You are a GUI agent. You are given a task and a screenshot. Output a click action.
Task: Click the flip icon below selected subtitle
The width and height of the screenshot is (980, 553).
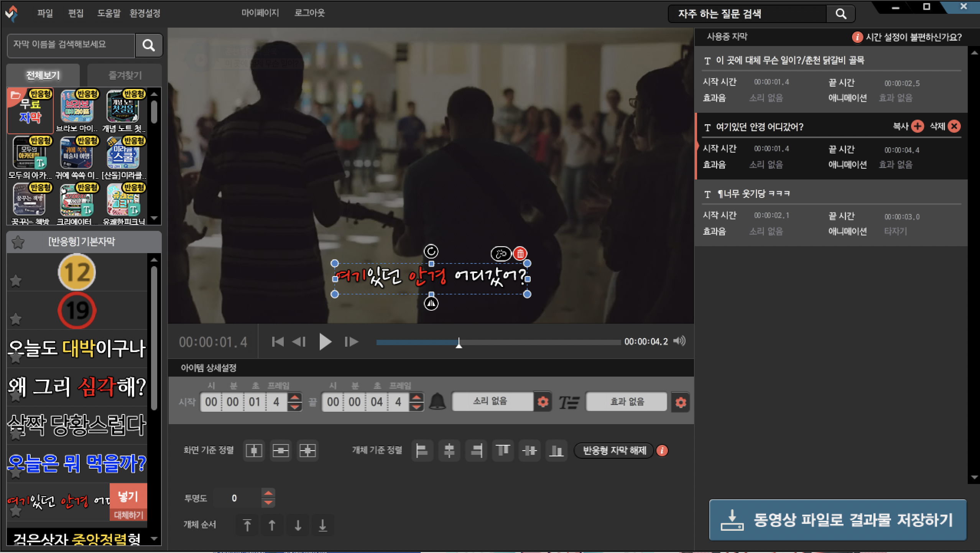tap(431, 304)
